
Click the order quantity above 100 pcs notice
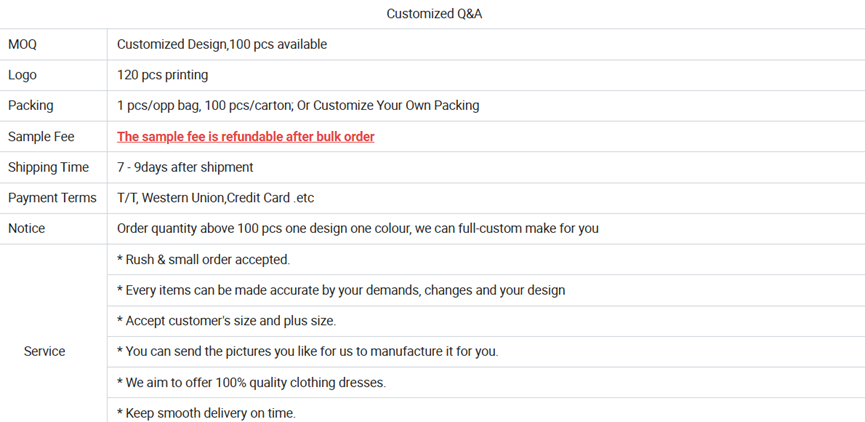(x=358, y=228)
